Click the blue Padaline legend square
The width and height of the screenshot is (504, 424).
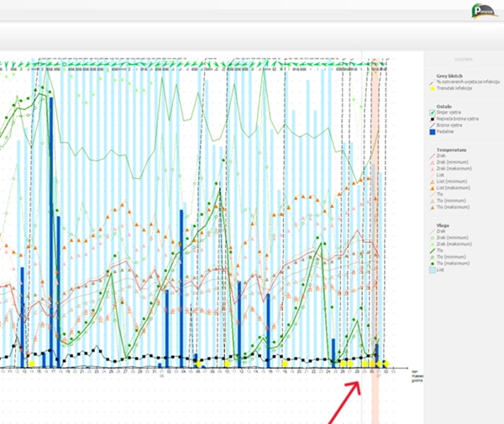coord(433,132)
